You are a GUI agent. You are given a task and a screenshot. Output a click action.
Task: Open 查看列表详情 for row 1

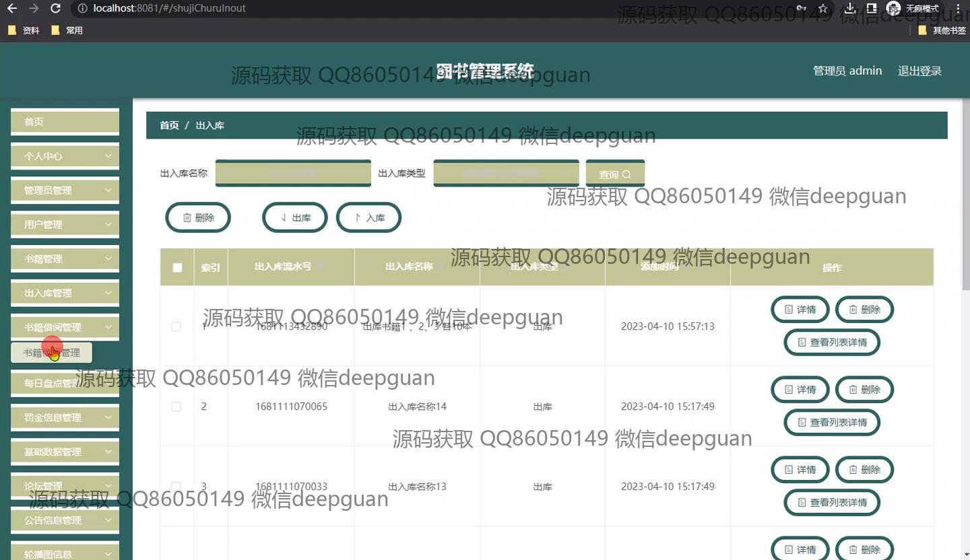click(832, 342)
